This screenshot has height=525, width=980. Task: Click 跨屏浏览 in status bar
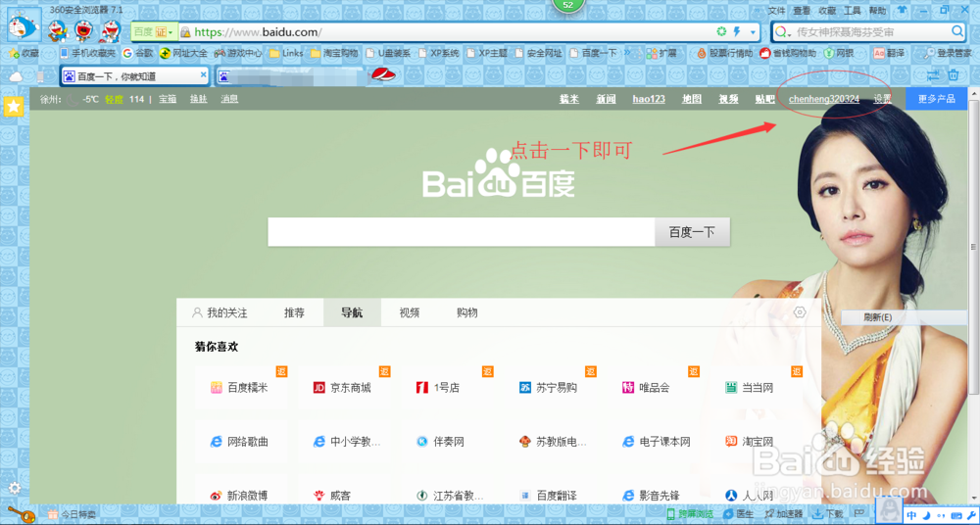(690, 514)
